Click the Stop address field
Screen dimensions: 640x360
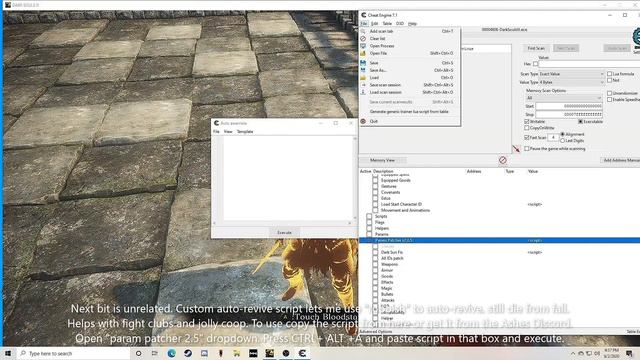[x=569, y=114]
